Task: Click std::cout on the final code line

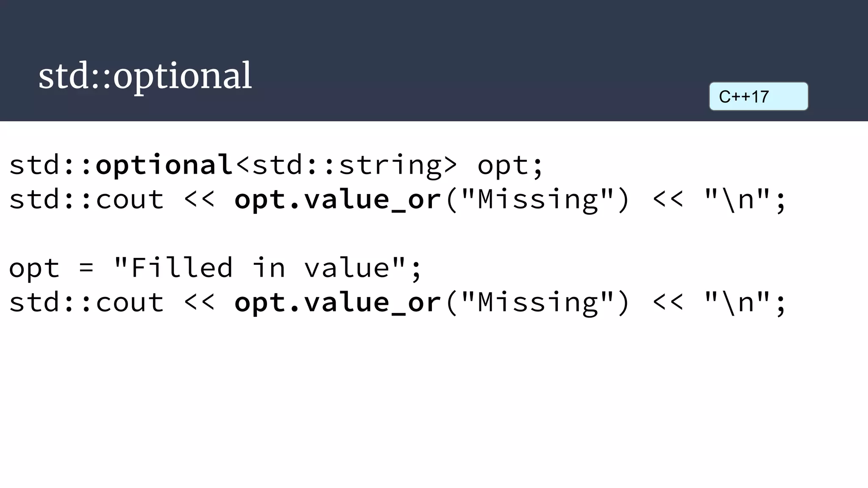Action: pyautogui.click(x=86, y=302)
